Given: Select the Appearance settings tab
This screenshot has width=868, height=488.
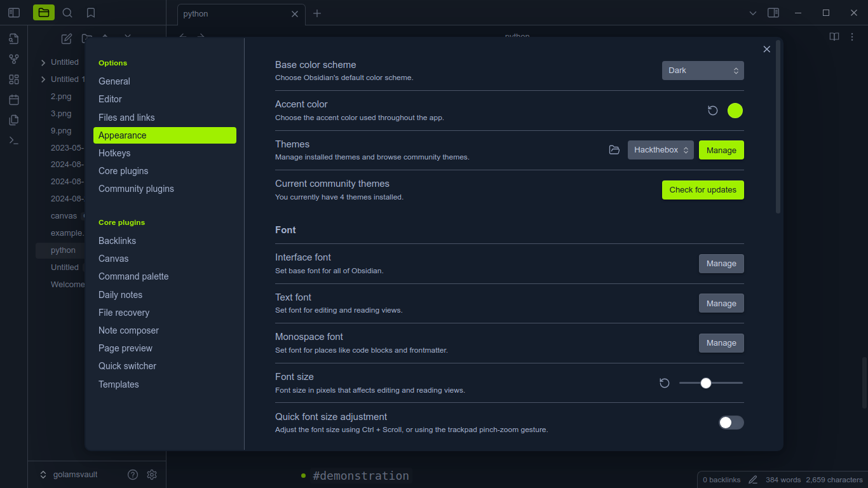Looking at the screenshot, I should (165, 135).
